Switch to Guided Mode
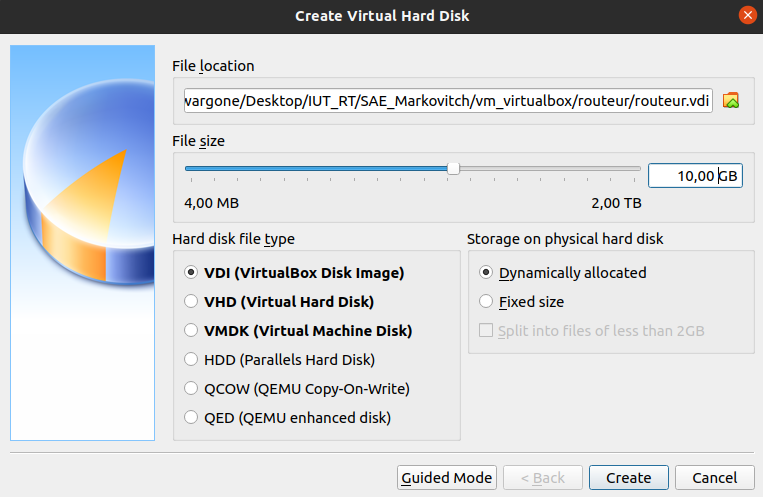The height and width of the screenshot is (497, 763). pyautogui.click(x=446, y=478)
